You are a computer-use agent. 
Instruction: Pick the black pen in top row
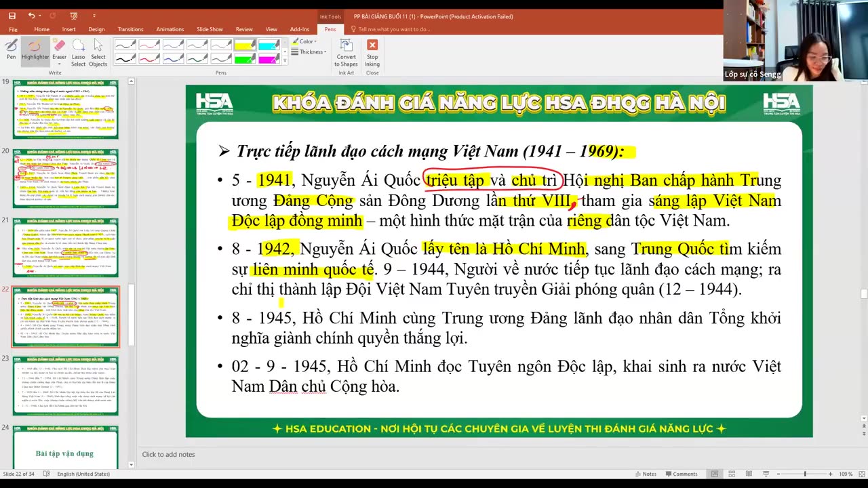125,45
